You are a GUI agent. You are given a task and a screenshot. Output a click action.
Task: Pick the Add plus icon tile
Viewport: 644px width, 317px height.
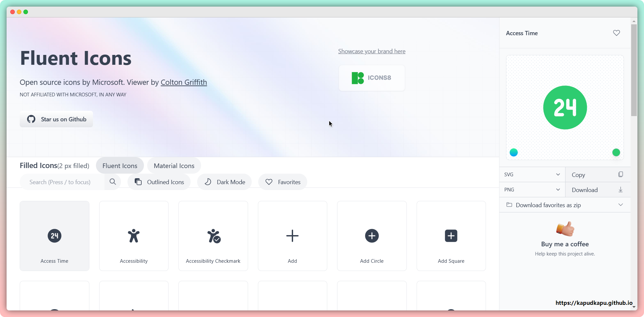click(x=292, y=236)
